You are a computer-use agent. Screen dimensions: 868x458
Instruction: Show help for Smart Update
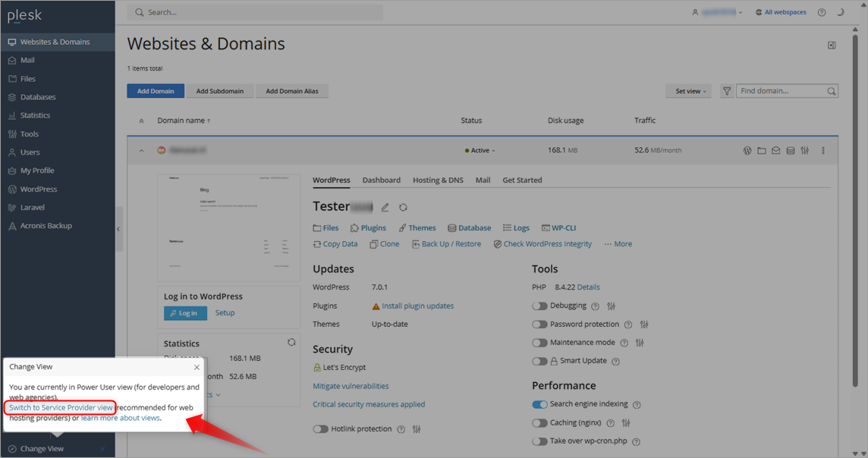pyautogui.click(x=615, y=362)
